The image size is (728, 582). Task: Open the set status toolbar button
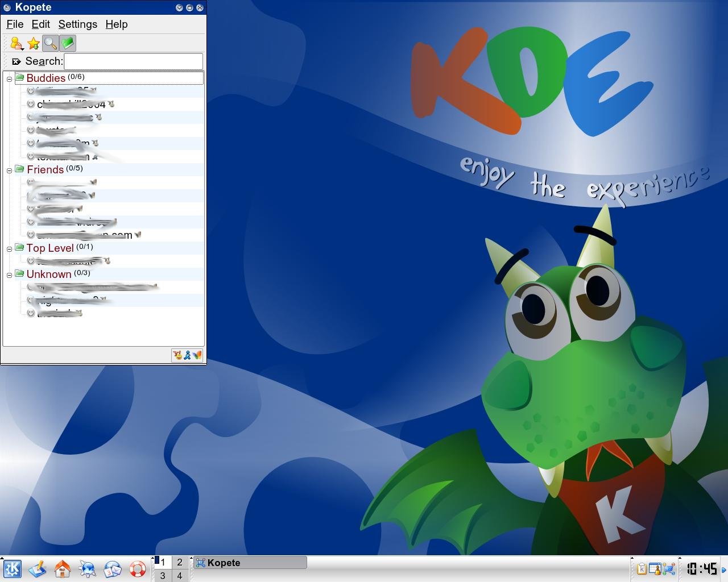[16, 43]
